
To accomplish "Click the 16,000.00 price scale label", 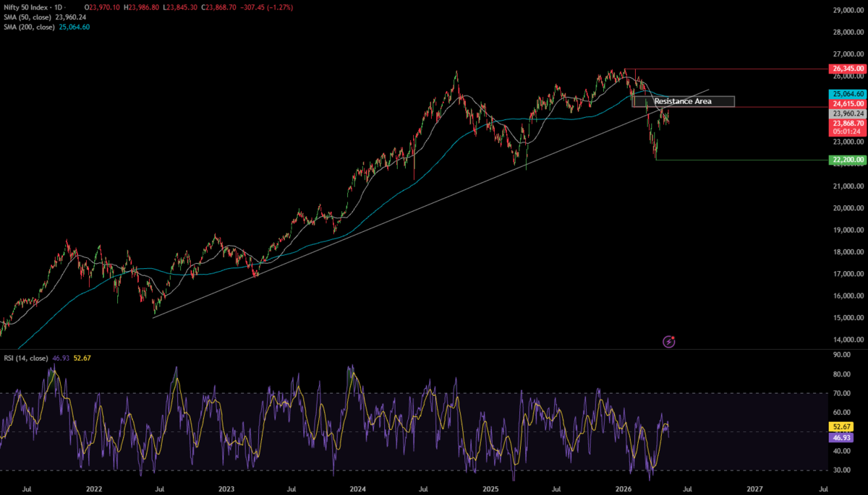I will [x=848, y=296].
